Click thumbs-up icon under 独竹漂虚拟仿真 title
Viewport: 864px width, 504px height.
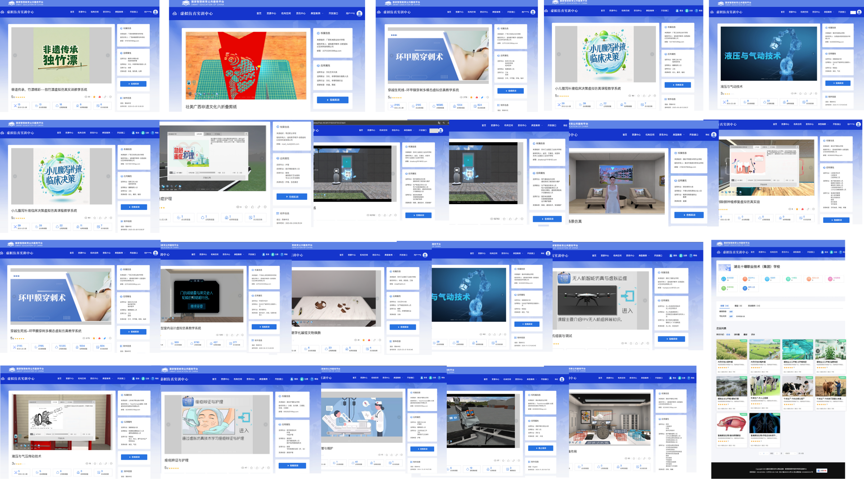coord(100,97)
